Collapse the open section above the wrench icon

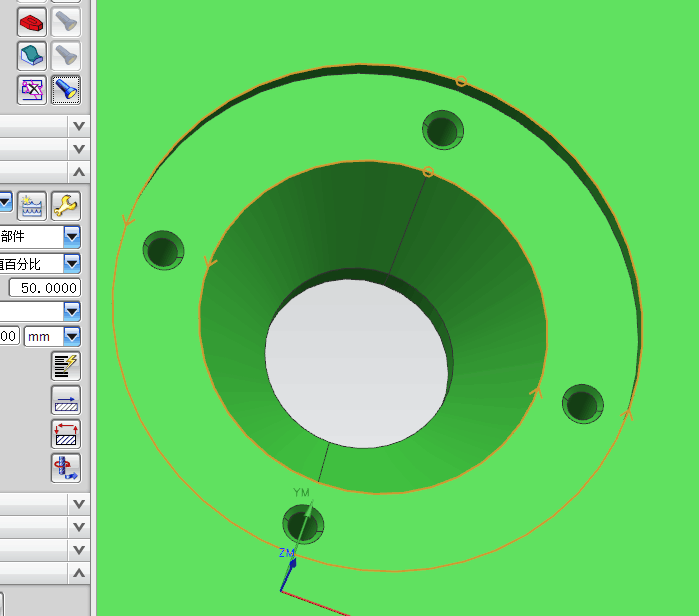[x=79, y=172]
